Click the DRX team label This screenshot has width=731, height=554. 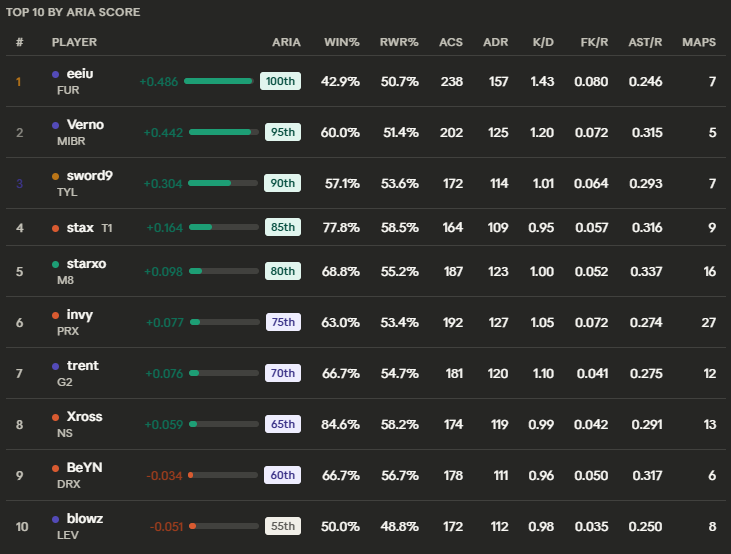tap(69, 484)
